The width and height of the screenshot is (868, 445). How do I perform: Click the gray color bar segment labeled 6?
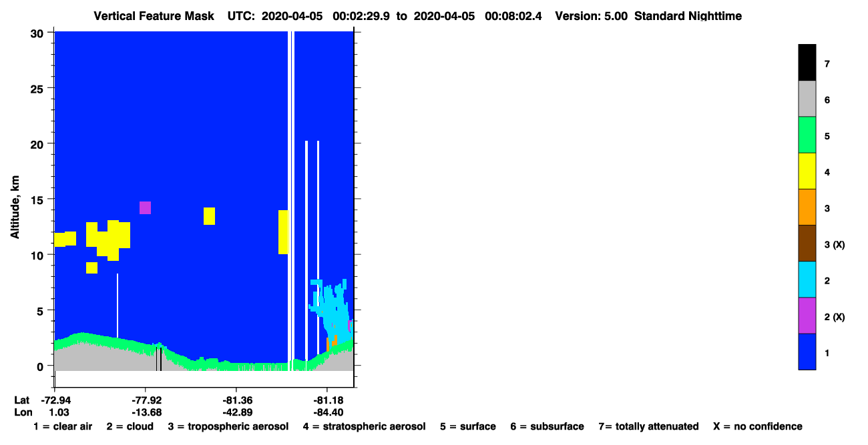807,99
